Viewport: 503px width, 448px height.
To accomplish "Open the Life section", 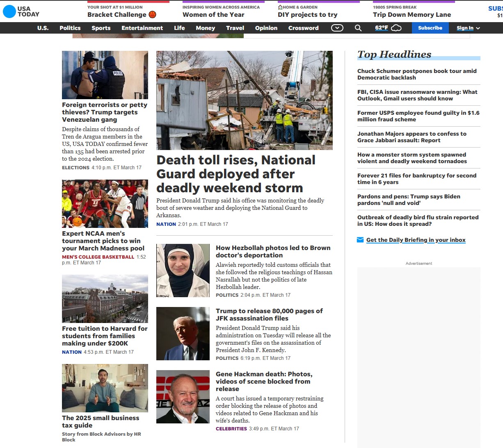I will click(179, 28).
